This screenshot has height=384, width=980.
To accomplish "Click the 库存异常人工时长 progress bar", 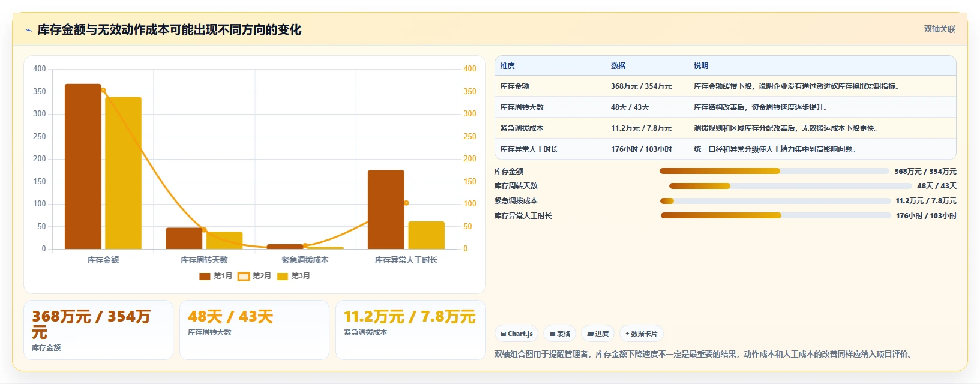I will (x=776, y=215).
